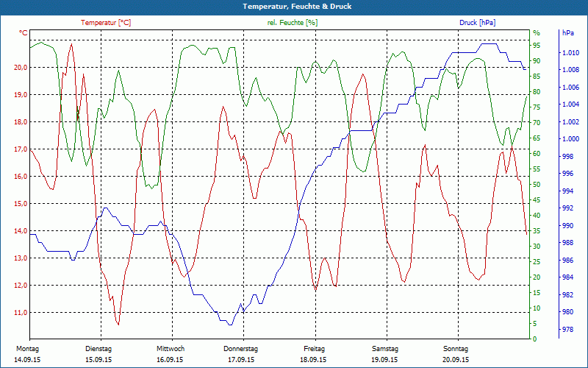Click the date '20.09.15'

pyautogui.click(x=456, y=360)
